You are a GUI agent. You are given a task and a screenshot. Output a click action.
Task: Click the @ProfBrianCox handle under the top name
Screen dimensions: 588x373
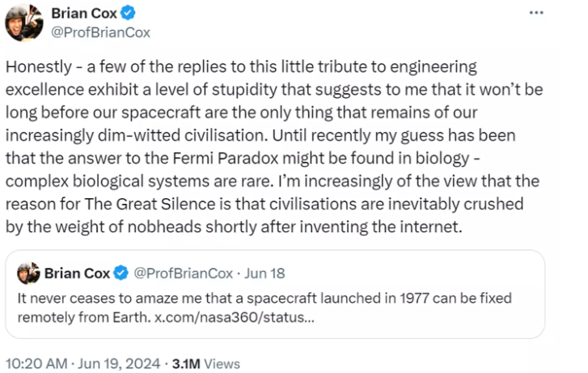pos(100,32)
